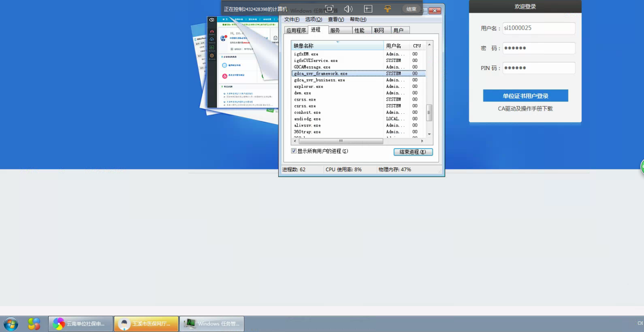The height and width of the screenshot is (332, 644).
Task: Select the 360tray.exe process row
Action: tap(359, 132)
